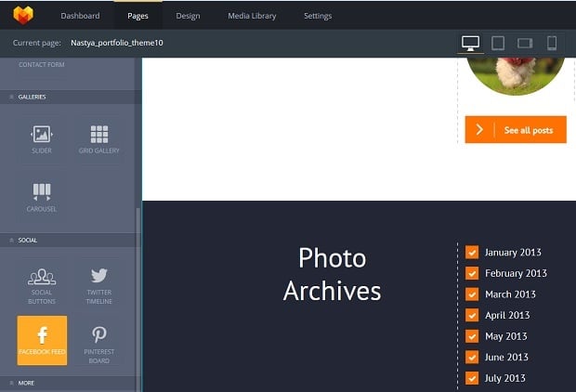Add the Pinterest Board widget
The height and width of the screenshot is (392, 576).
tap(98, 340)
